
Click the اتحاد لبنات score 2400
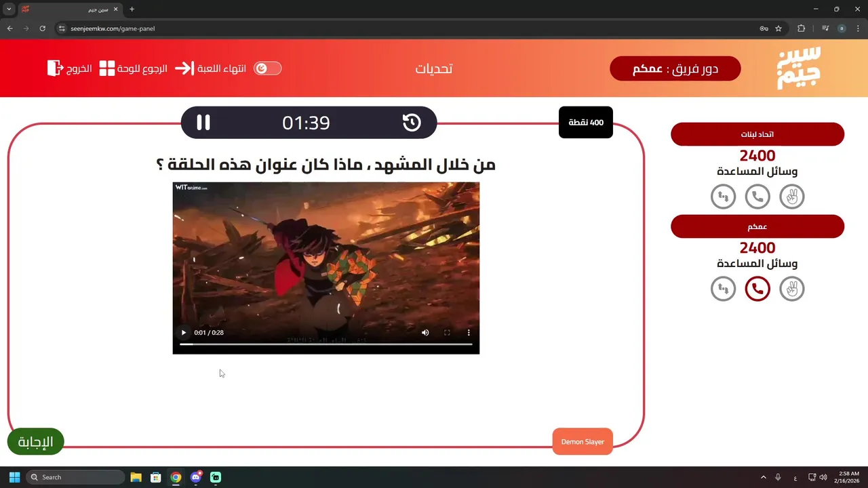point(757,155)
